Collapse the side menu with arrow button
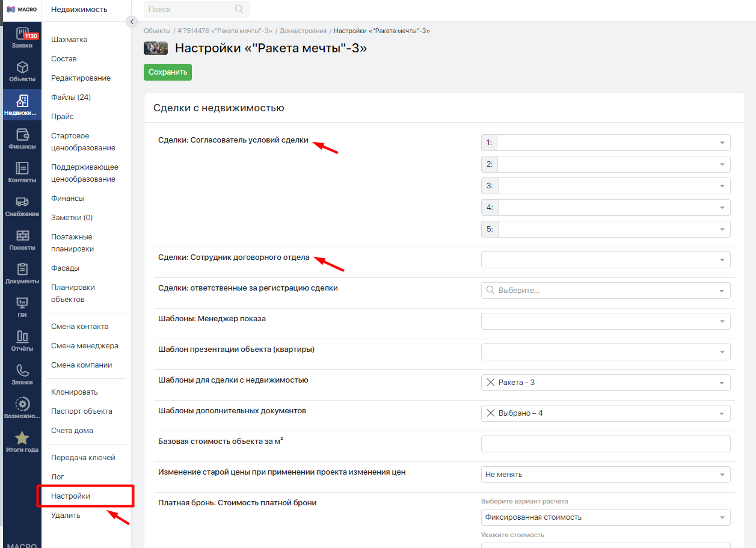The height and width of the screenshot is (548, 756). tap(132, 22)
